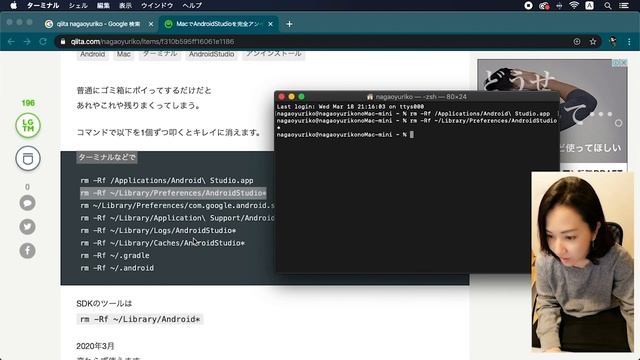Click highlighted rm -Rf ~/Library/Preferences/AndroidStudio* line

(x=173, y=193)
